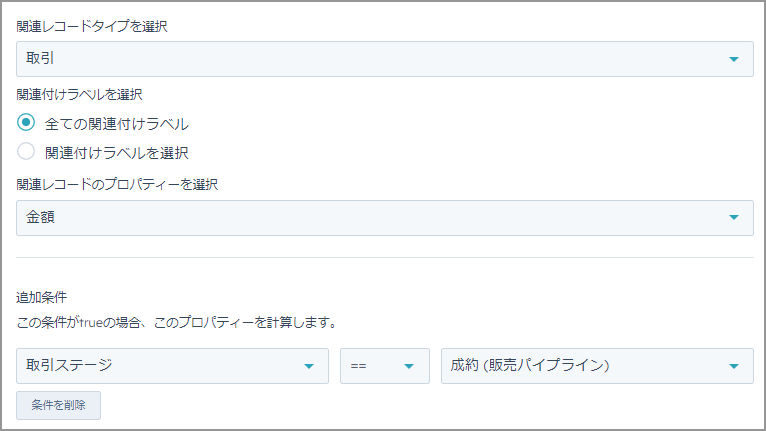Click the caret arrow beside 取引ステージ
This screenshot has width=766, height=431.
(309, 366)
